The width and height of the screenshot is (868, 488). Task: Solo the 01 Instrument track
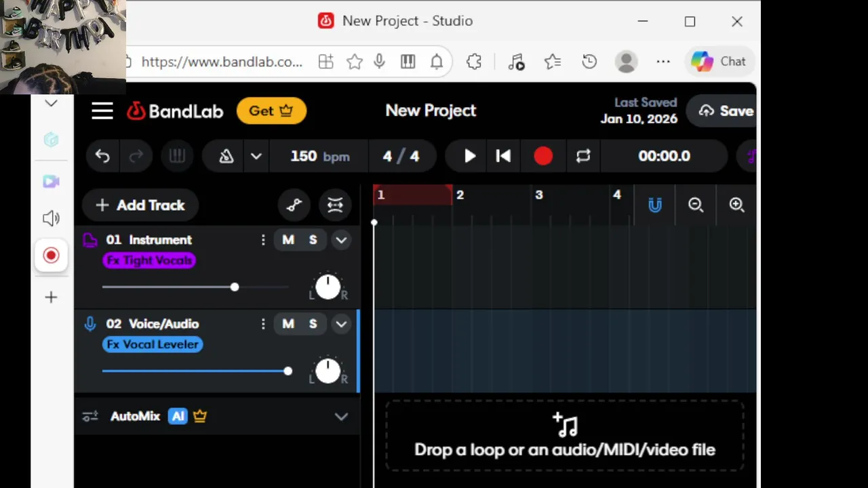click(313, 240)
